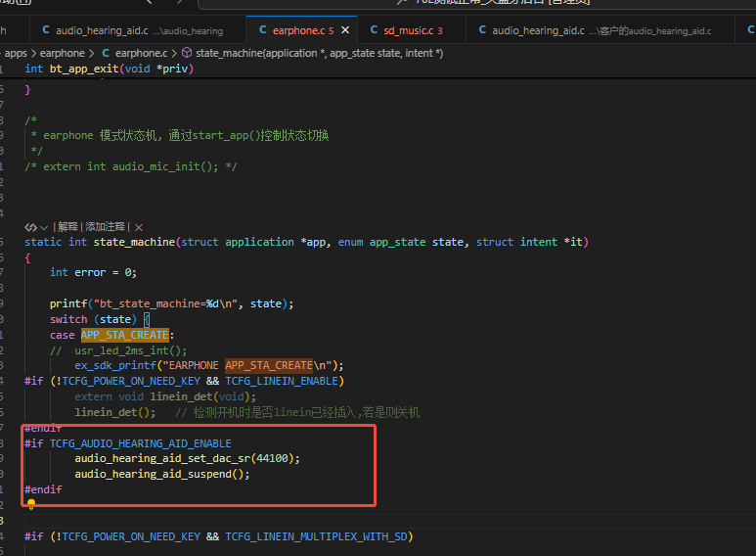This screenshot has width=756, height=556.
Task: Open the first audio_hearing_aid.c tab
Action: [138, 30]
